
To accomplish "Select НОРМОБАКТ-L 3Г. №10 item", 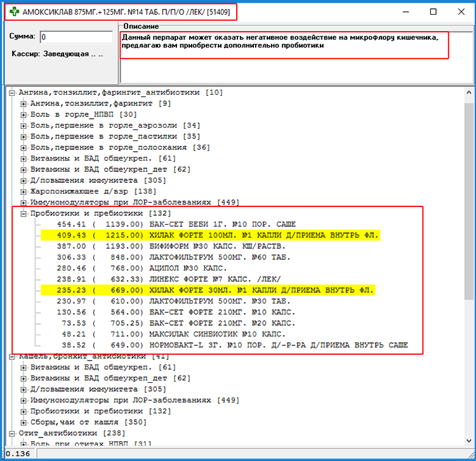I will coord(254,345).
